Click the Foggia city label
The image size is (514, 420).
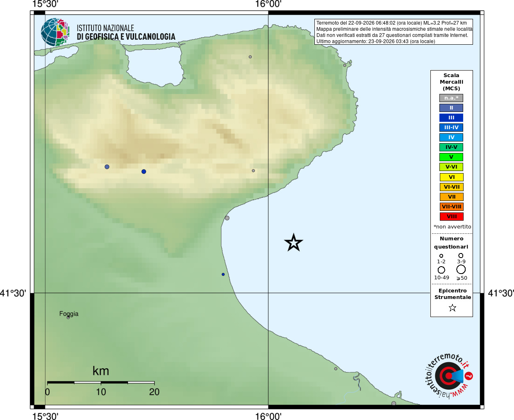tap(69, 314)
